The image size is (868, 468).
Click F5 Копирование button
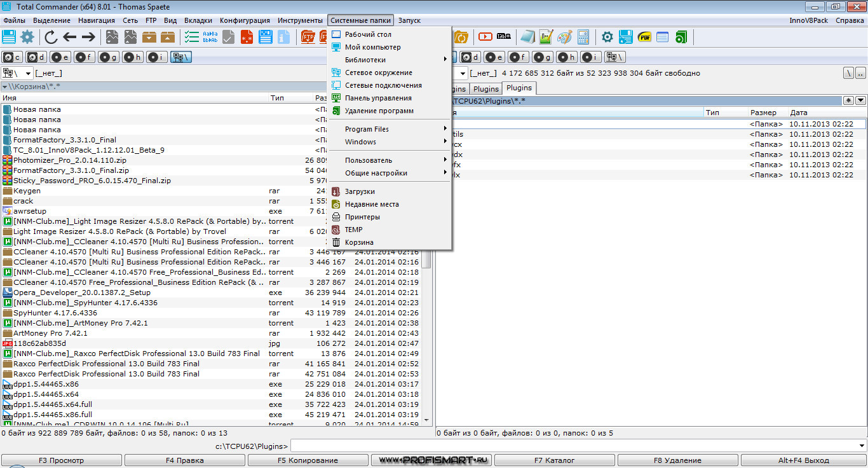click(308, 460)
